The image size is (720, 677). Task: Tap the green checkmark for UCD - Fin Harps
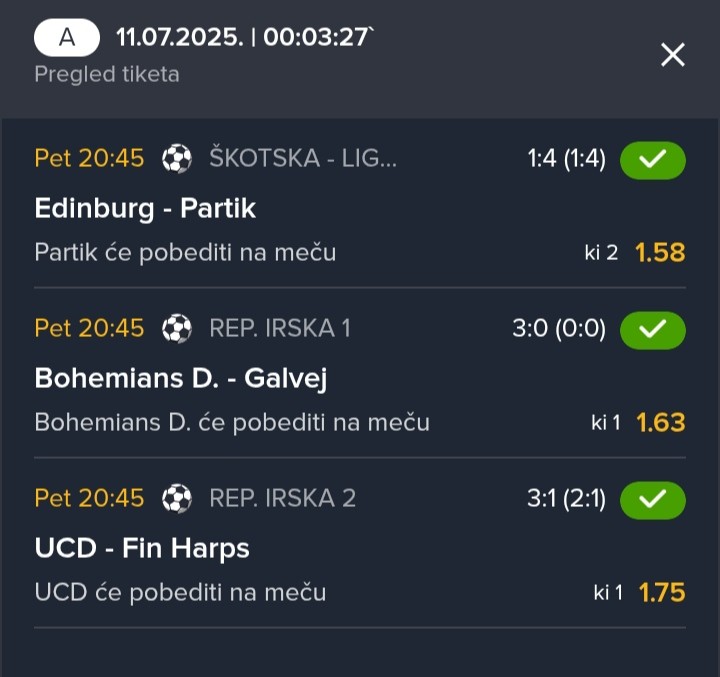pos(652,500)
